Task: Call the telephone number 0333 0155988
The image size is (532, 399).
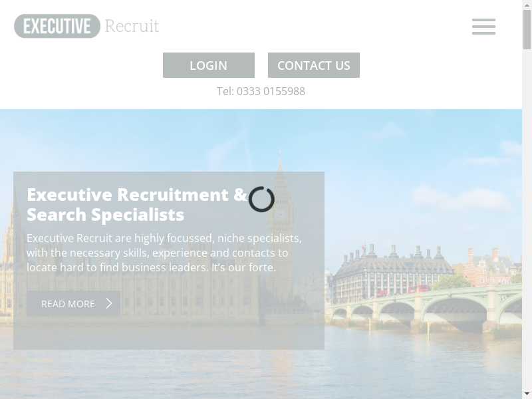Action: pyautogui.click(x=261, y=91)
